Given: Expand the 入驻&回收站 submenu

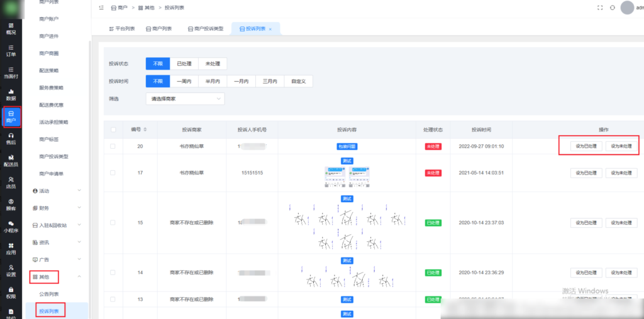Looking at the screenshot, I should pyautogui.click(x=57, y=225).
